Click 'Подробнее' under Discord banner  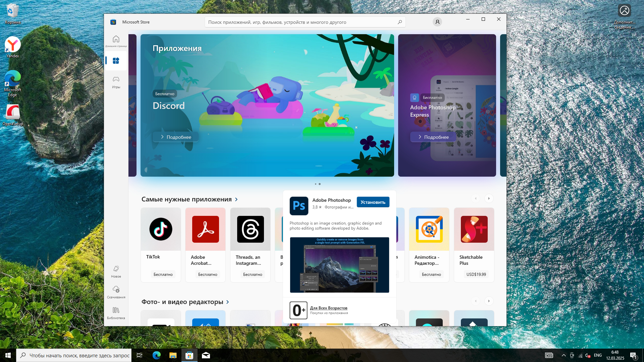pyautogui.click(x=175, y=137)
